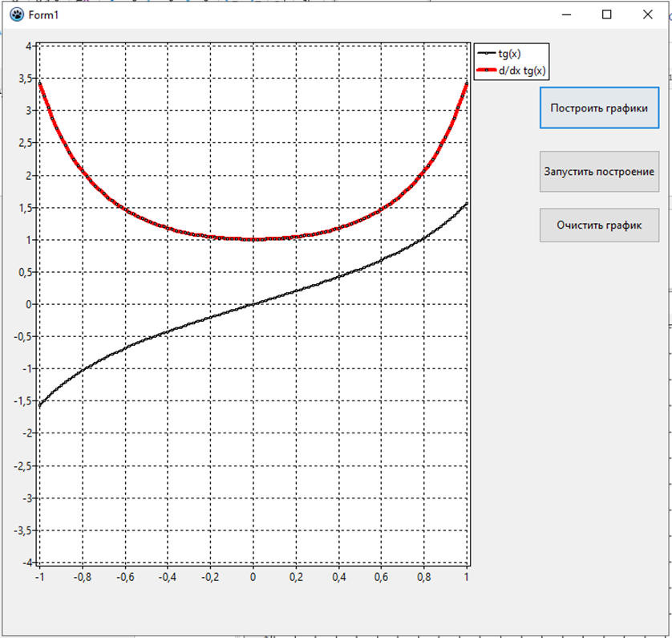
Task: Clear the chart with "Очистить график"
Action: pos(599,226)
